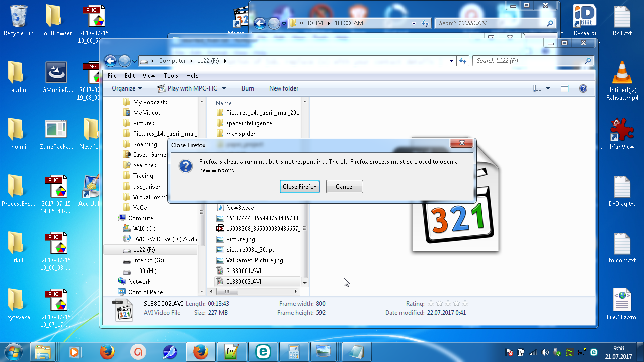Image resolution: width=644 pixels, height=362 pixels.
Task: Open Play with MPC-HC dropdown arrow
Action: pos(224,88)
